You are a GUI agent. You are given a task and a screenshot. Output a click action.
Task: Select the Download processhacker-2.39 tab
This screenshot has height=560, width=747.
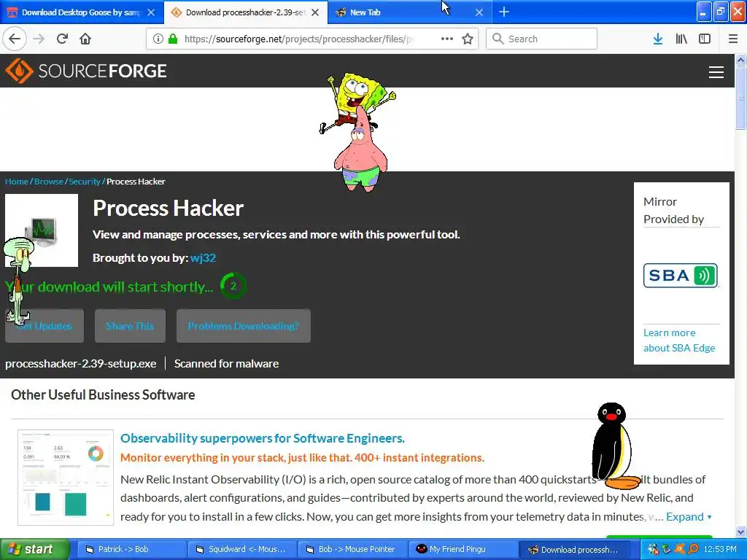[x=245, y=12]
